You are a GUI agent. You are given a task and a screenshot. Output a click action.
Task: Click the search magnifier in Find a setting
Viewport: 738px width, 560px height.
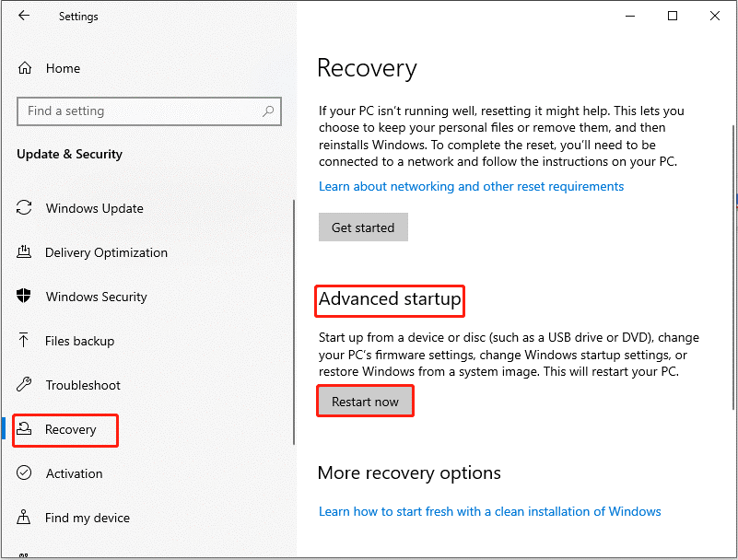(266, 111)
